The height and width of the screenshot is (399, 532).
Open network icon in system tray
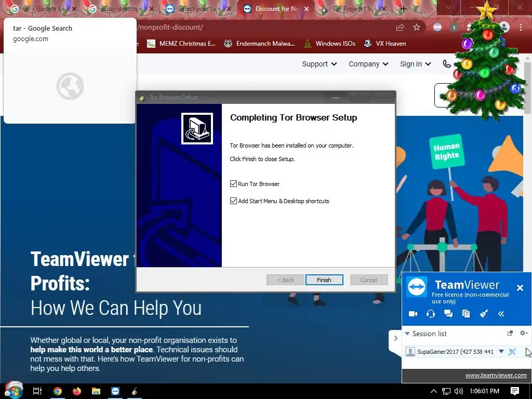point(446,391)
